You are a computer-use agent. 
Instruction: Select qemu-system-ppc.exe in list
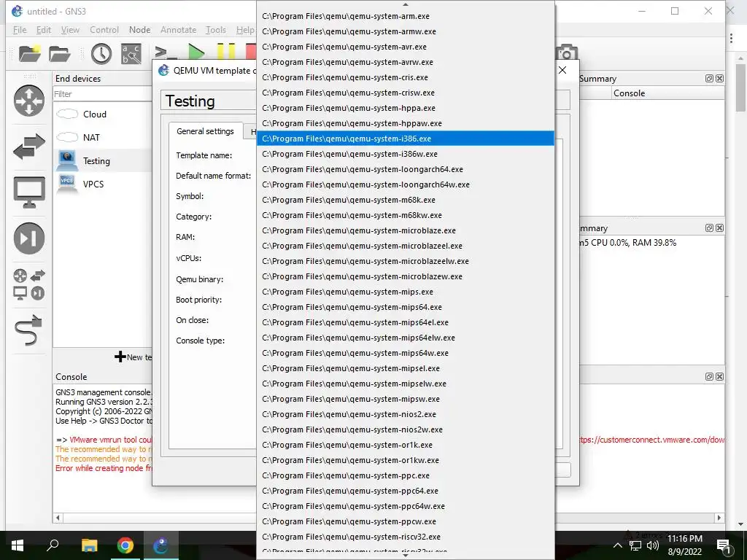pos(406,475)
